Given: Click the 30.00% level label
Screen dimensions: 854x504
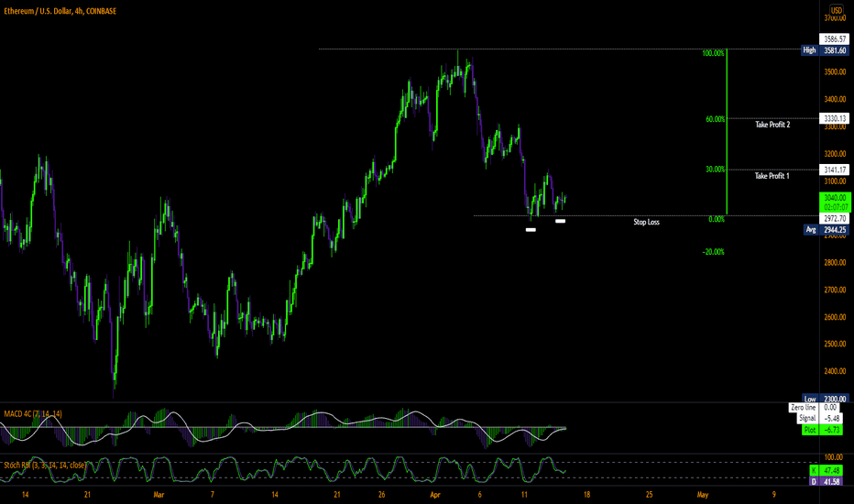Looking at the screenshot, I should click(x=715, y=170).
